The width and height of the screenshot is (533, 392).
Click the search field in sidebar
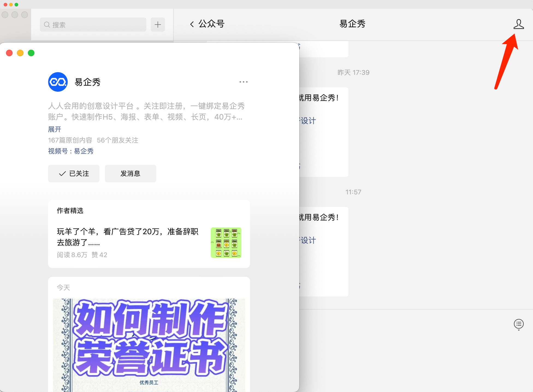93,25
